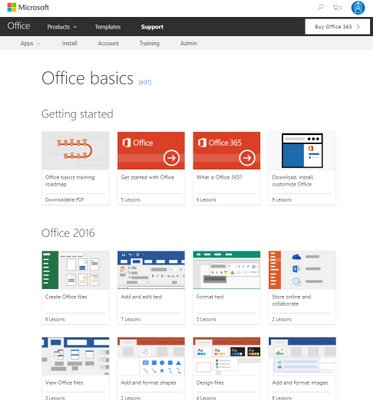Click the Office logo on the Get started card

(138, 143)
